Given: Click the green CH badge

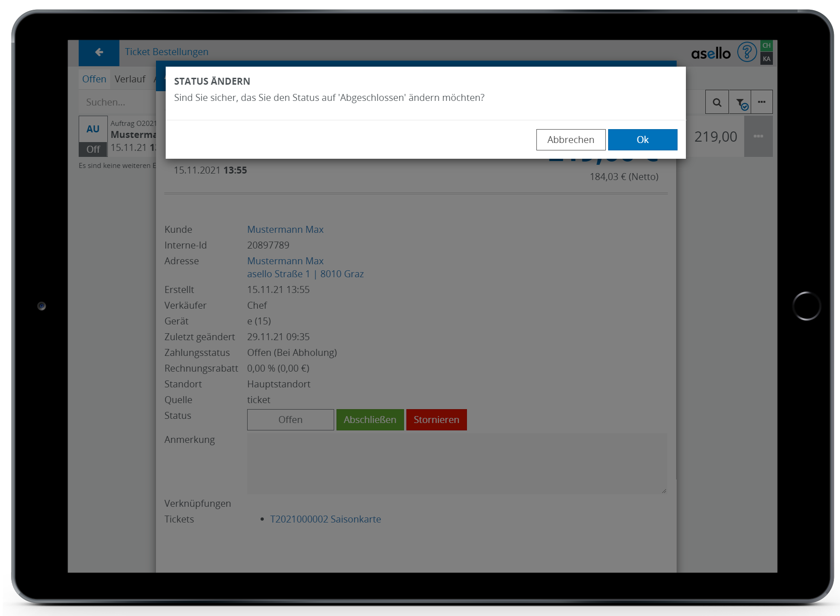Looking at the screenshot, I should click(x=766, y=46).
